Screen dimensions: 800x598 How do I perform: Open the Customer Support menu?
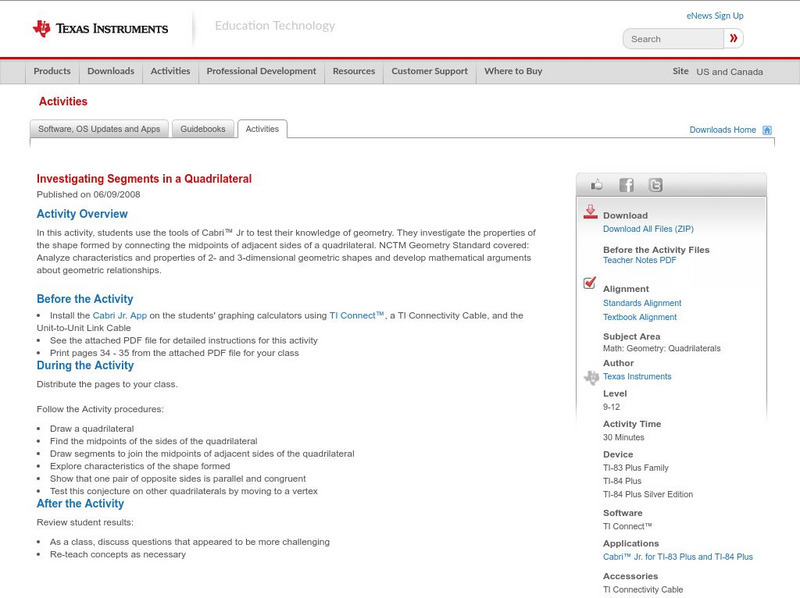430,71
